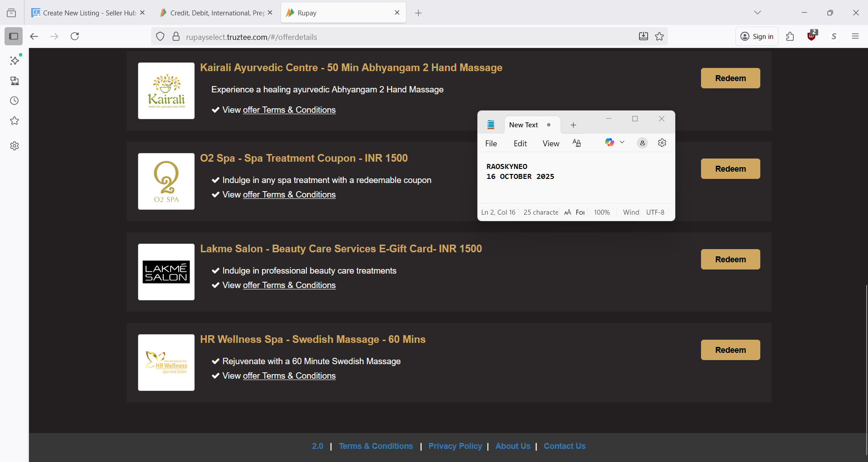The image size is (868, 462).
Task: Open the Edit menu in Notepad
Action: pyautogui.click(x=520, y=144)
